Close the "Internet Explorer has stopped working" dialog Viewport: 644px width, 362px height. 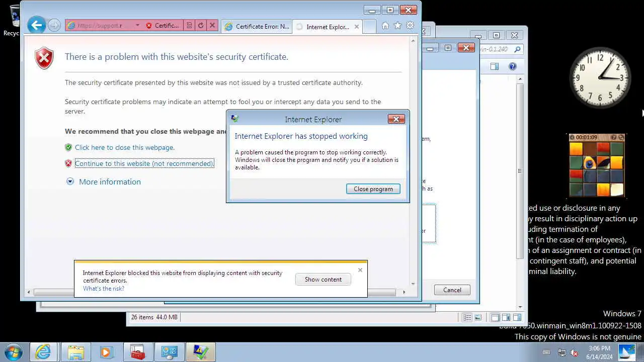point(396,119)
